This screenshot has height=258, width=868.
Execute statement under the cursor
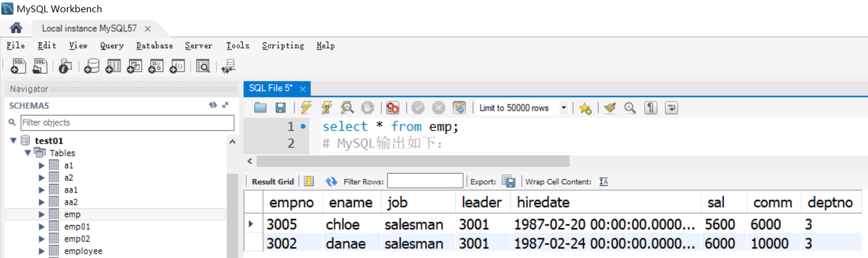[326, 108]
